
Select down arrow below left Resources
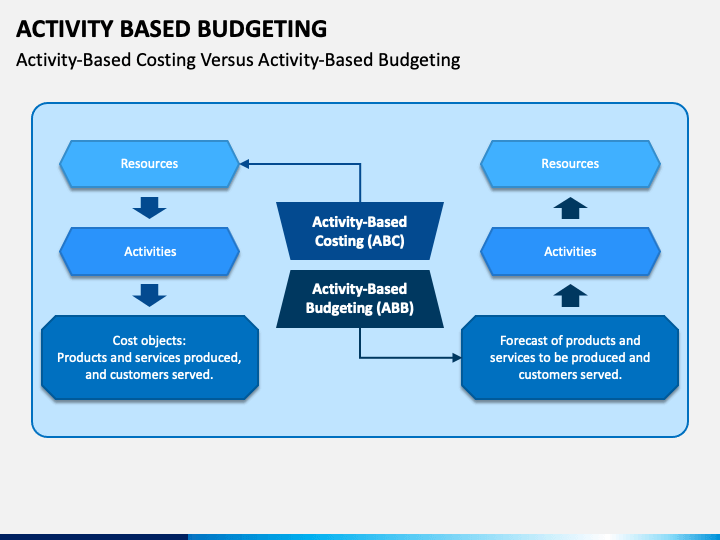click(149, 208)
